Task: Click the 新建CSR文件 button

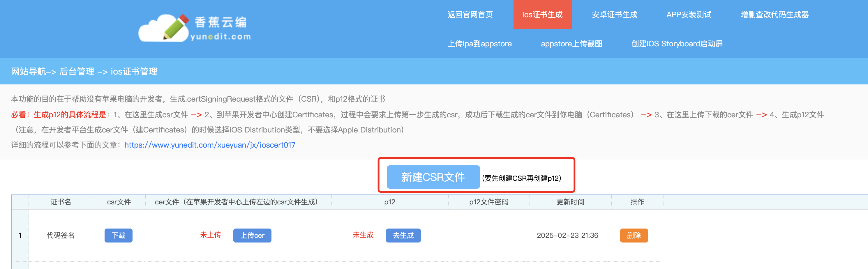Action: click(433, 177)
